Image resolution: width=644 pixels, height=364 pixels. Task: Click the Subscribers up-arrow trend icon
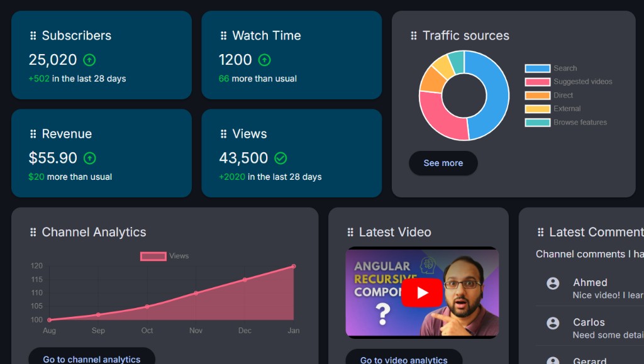(x=89, y=60)
